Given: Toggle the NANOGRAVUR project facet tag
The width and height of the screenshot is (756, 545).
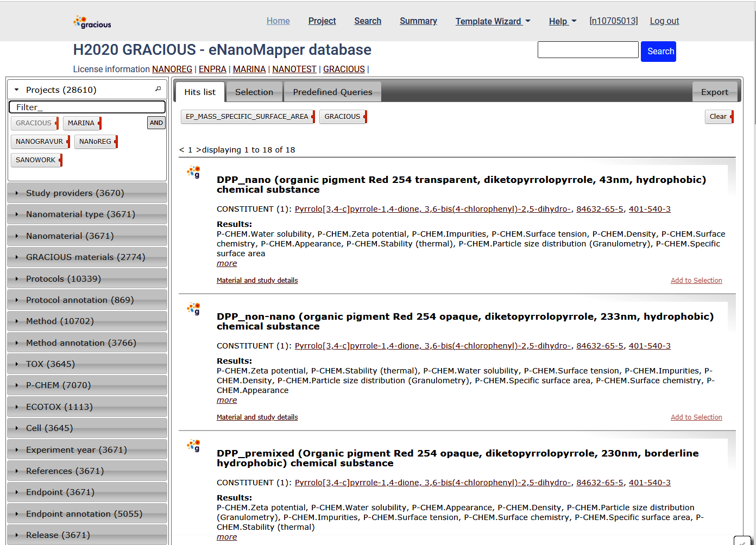Looking at the screenshot, I should pos(39,142).
